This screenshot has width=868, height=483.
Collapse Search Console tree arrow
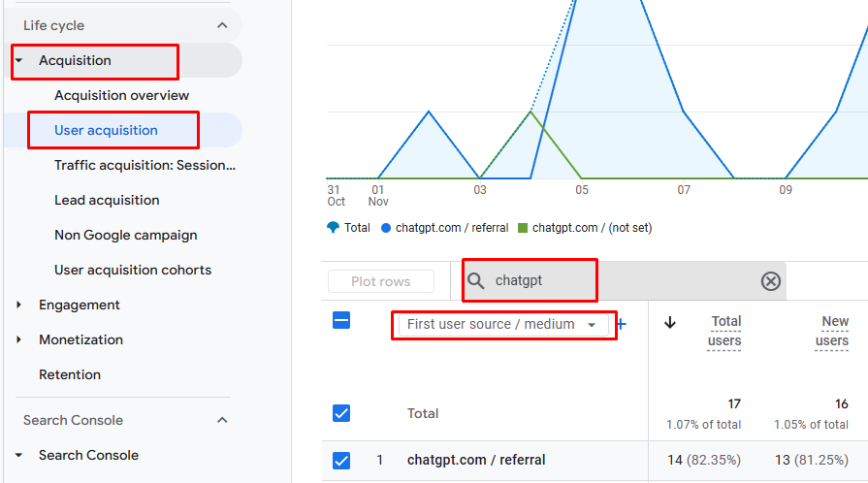pyautogui.click(x=18, y=455)
